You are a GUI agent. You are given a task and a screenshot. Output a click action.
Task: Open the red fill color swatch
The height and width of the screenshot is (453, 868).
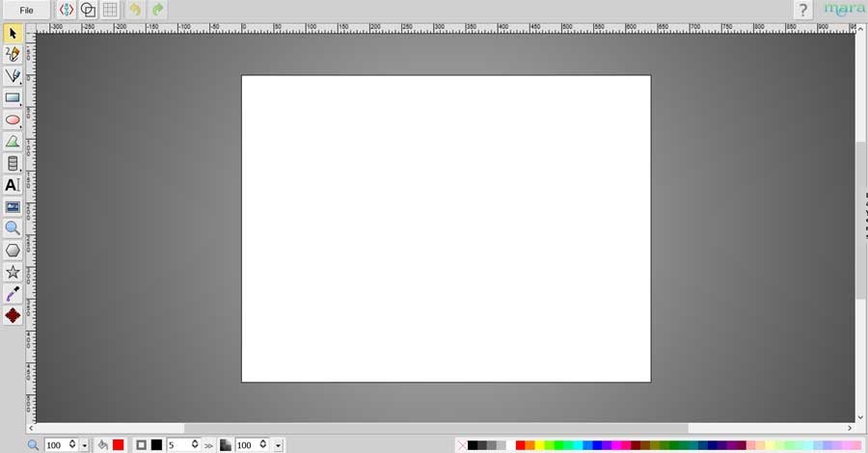(x=118, y=444)
